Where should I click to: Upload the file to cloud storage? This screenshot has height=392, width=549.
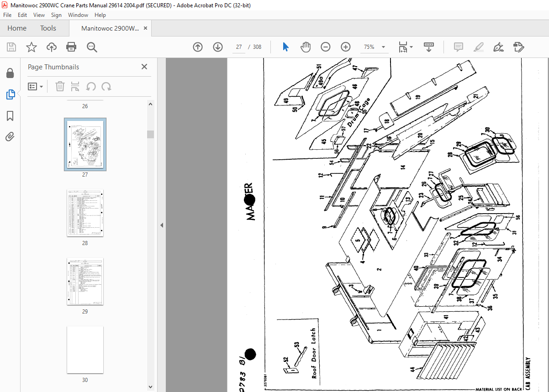[52, 47]
